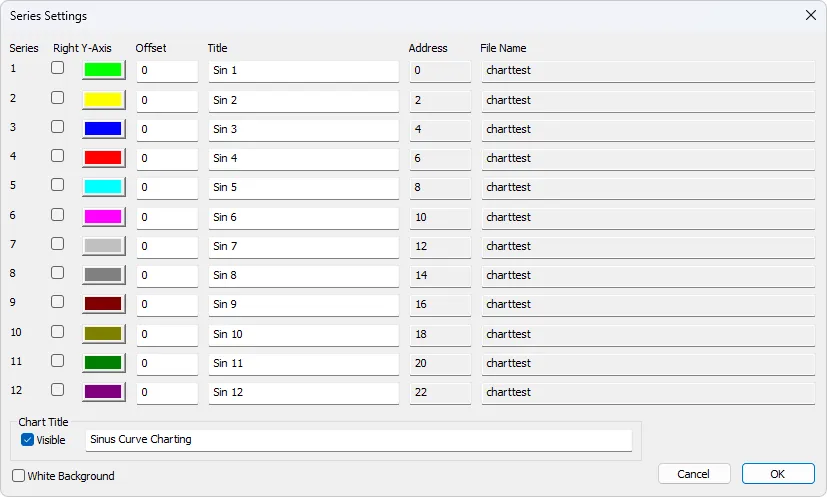The image size is (827, 497).
Task: Pick the magenta color swatch for series 6
Action: (x=103, y=217)
